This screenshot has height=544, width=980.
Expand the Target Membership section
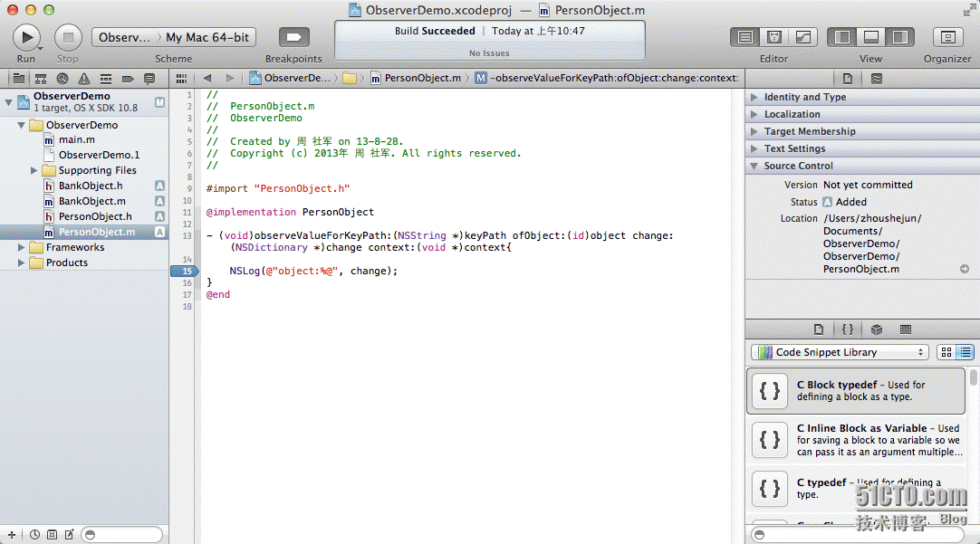coord(754,132)
